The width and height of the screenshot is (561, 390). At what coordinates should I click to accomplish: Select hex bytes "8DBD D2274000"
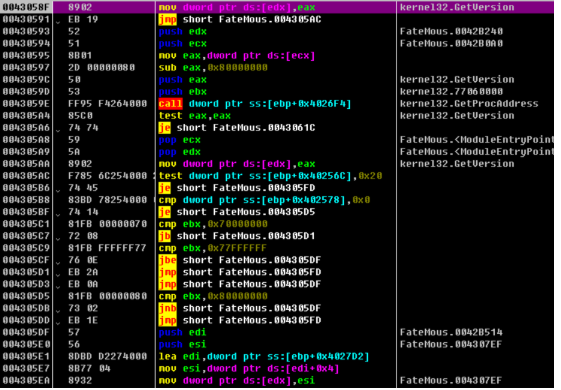(107, 357)
